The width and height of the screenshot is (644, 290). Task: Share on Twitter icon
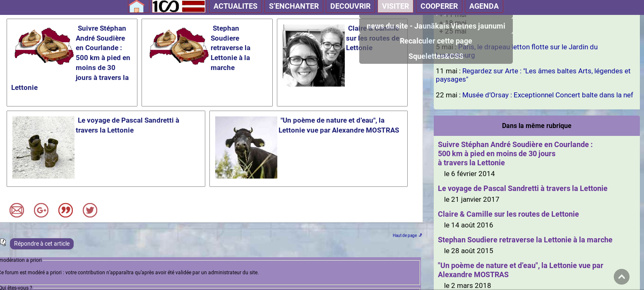(x=90, y=210)
